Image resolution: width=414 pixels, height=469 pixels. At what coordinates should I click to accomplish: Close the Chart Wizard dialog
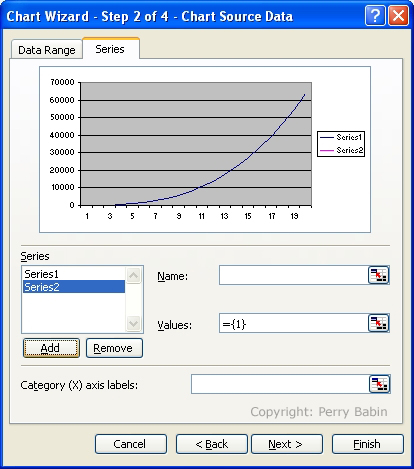click(x=398, y=15)
